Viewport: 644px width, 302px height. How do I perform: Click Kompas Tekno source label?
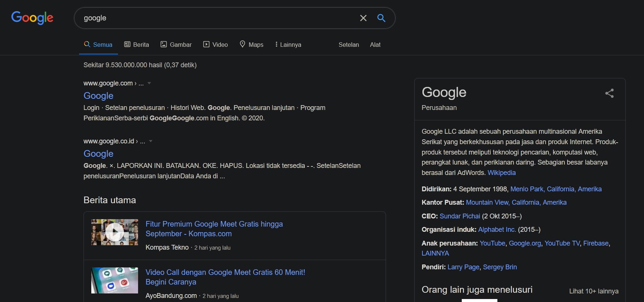pos(167,247)
